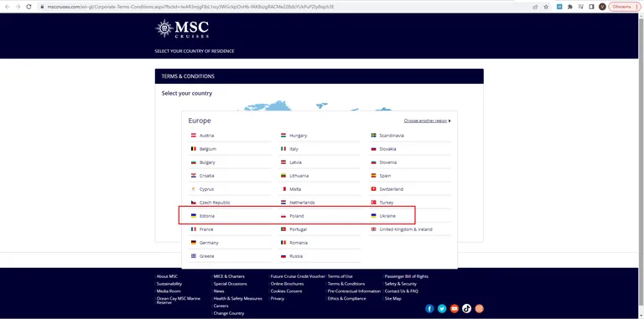
Task: Click the Portugal flag icon
Action: (x=283, y=229)
